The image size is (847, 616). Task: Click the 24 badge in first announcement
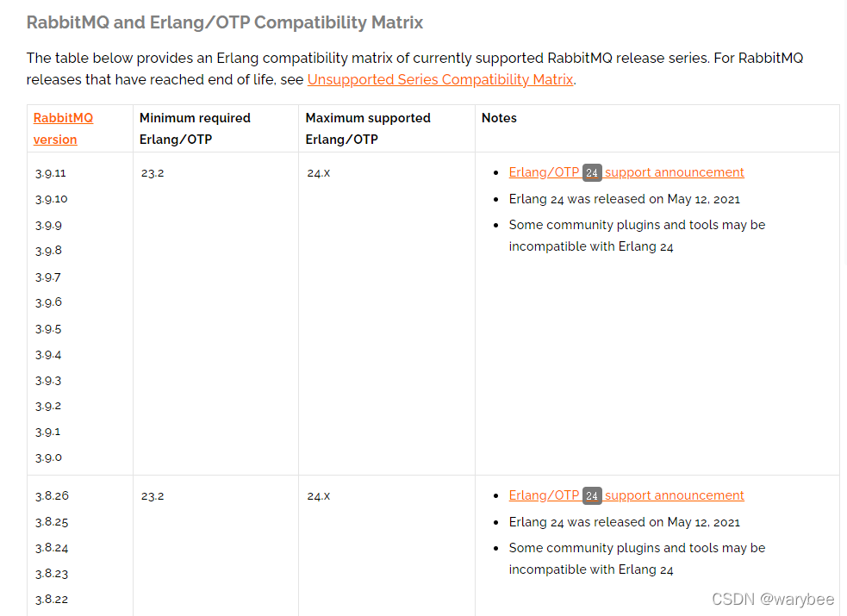pyautogui.click(x=592, y=173)
